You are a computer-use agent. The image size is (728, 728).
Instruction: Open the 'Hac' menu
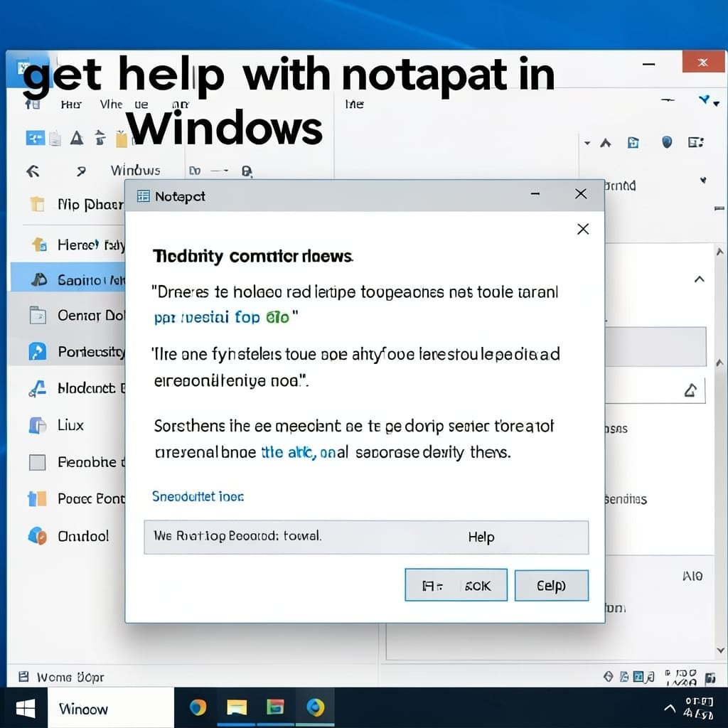point(71,105)
